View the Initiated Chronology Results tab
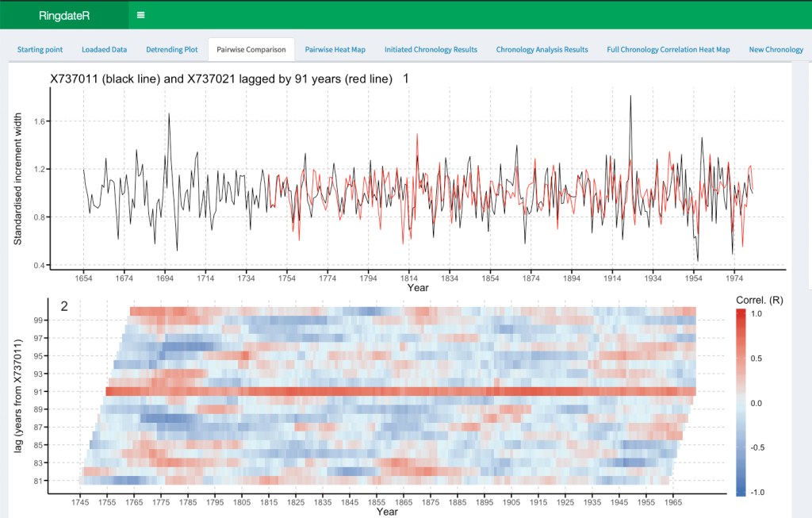Viewport: 812px width, 518px height. (431, 49)
